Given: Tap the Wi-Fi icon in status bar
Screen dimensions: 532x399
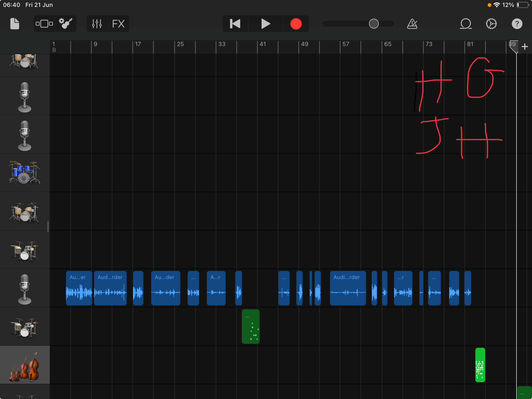Looking at the screenshot, I should coord(497,5).
